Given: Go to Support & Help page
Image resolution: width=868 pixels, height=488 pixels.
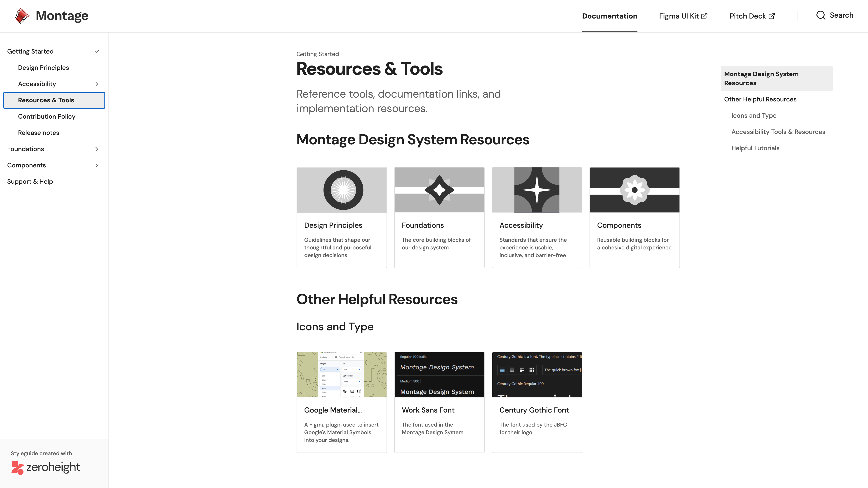Looking at the screenshot, I should pyautogui.click(x=30, y=181).
